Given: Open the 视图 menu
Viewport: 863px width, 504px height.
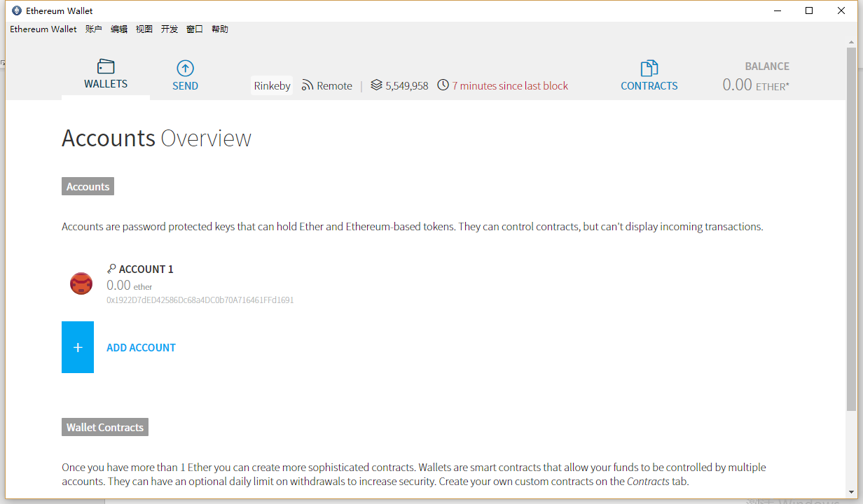Looking at the screenshot, I should [x=144, y=29].
